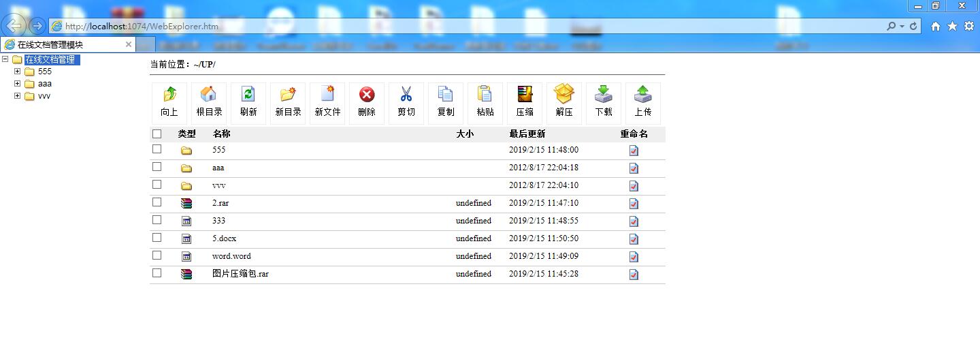Check the box for folder 555
Screen dimensions: 980x357
(157, 149)
